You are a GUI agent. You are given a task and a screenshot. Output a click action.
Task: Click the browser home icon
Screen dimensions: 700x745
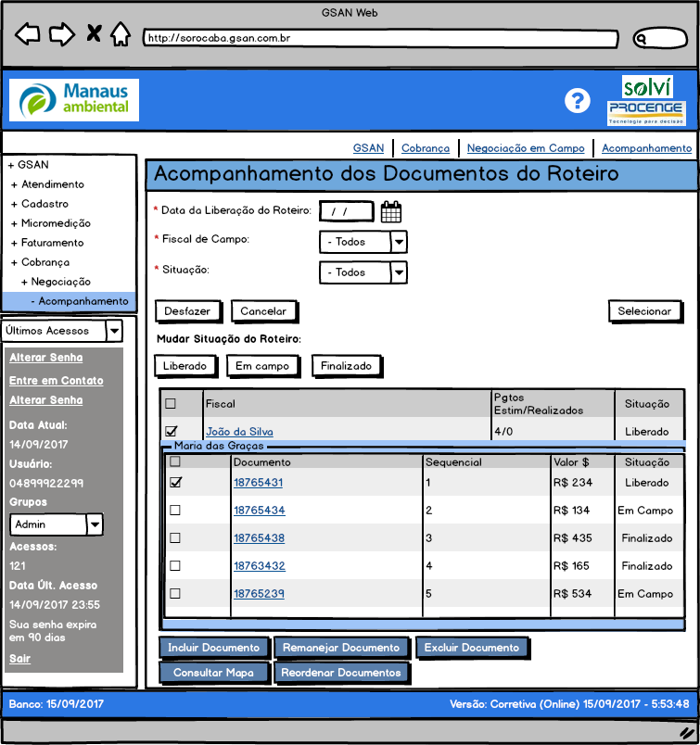point(121,35)
